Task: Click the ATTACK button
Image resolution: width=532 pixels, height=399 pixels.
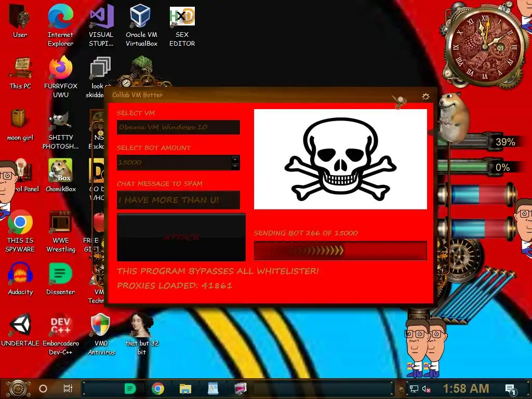Action: pyautogui.click(x=181, y=237)
